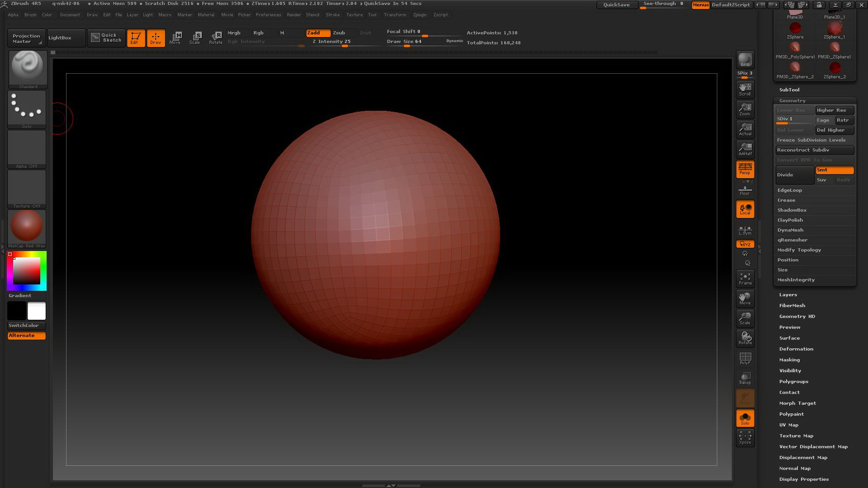
Task: Select the ZSphere_2 tool thumbnail
Action: pos(835,71)
